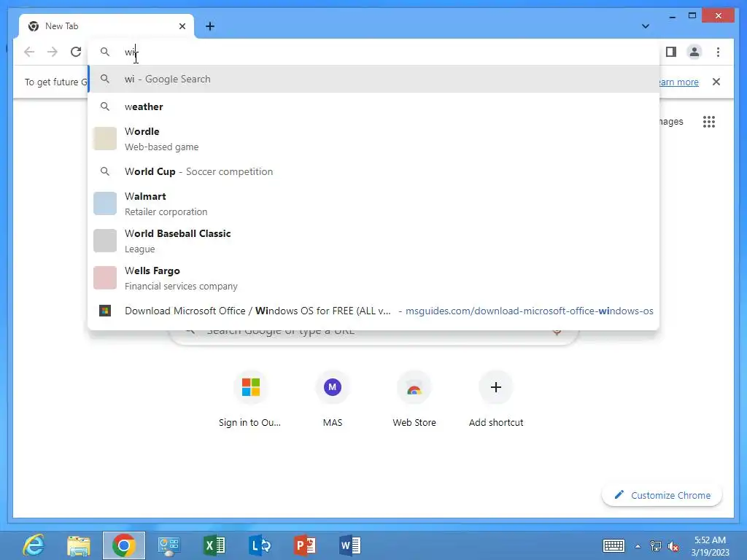Choose World Baseball Classic suggestion

374,241
